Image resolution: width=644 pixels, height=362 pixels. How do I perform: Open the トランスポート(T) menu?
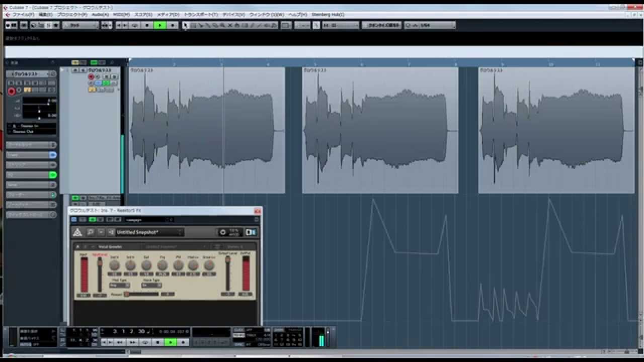click(201, 15)
